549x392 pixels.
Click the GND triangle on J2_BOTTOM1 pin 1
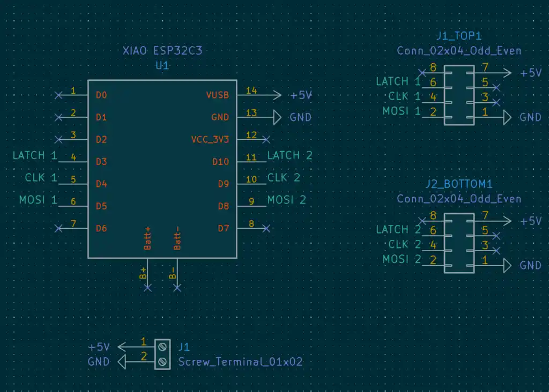pyautogui.click(x=507, y=266)
